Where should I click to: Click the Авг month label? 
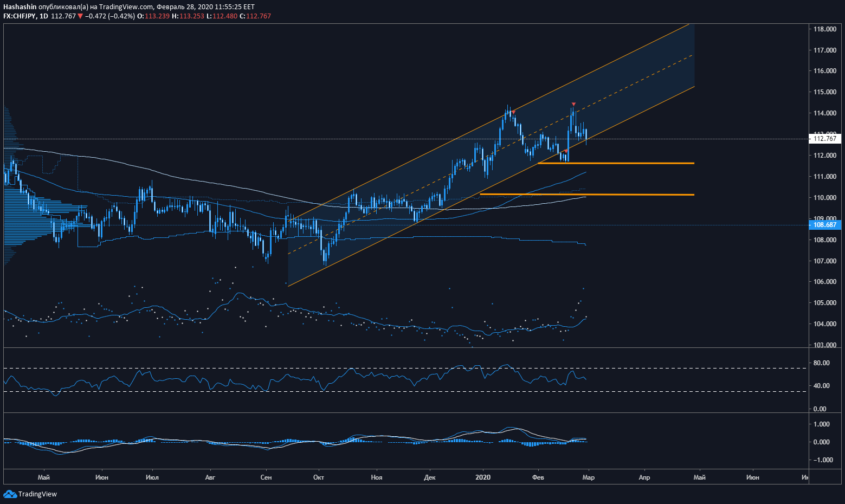coord(210,477)
